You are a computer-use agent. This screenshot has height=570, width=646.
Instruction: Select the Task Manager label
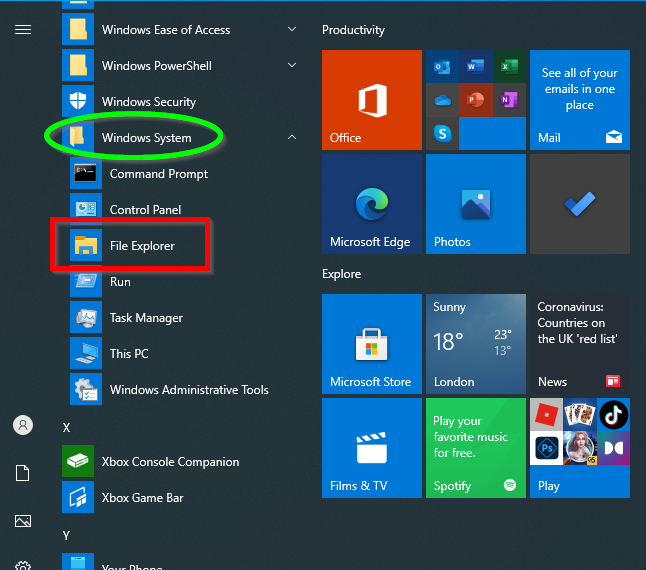click(x=146, y=318)
